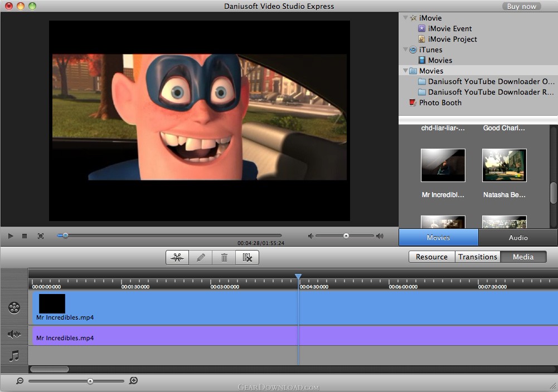Select the top-level Movies folder row
Screen dimensions: 558x392
(478, 71)
